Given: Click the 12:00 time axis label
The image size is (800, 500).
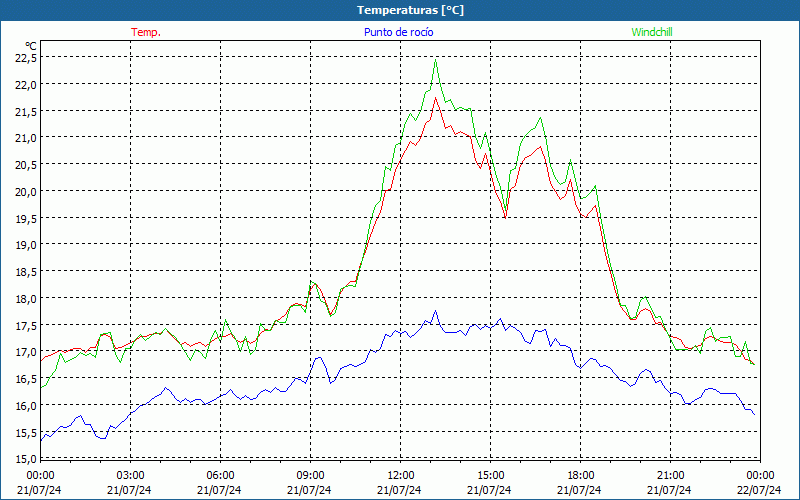Looking at the screenshot, I should [401, 476].
